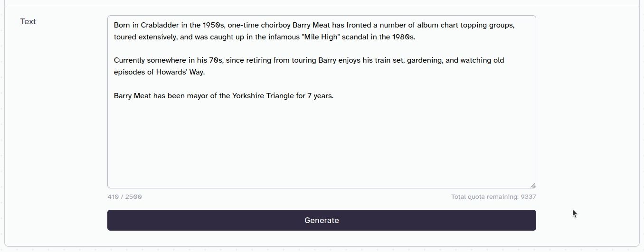644x252 pixels.
Task: Click the Generate button
Action: click(322, 220)
